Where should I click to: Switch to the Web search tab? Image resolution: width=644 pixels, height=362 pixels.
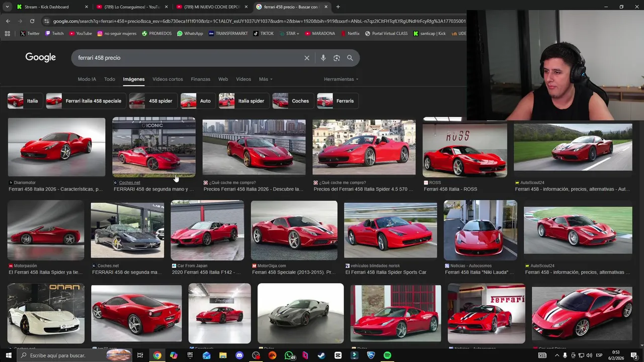[223, 79]
